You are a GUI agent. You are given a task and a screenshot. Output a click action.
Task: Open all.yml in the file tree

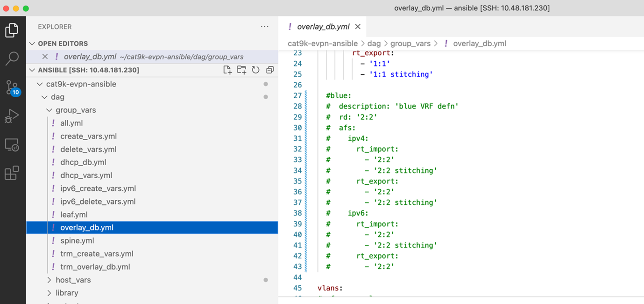point(71,123)
